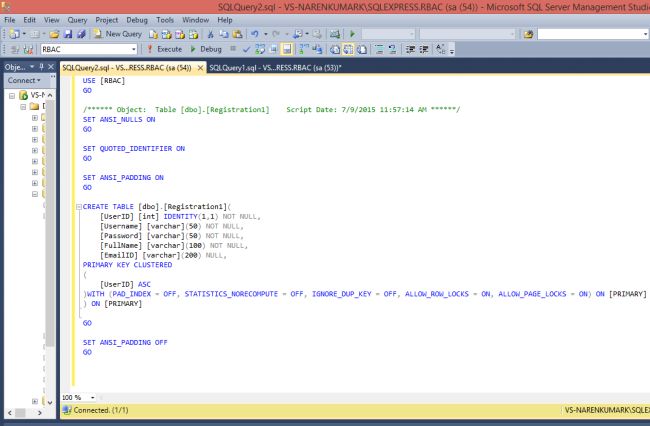
Task: Open the Tools menu
Action: 165,19
